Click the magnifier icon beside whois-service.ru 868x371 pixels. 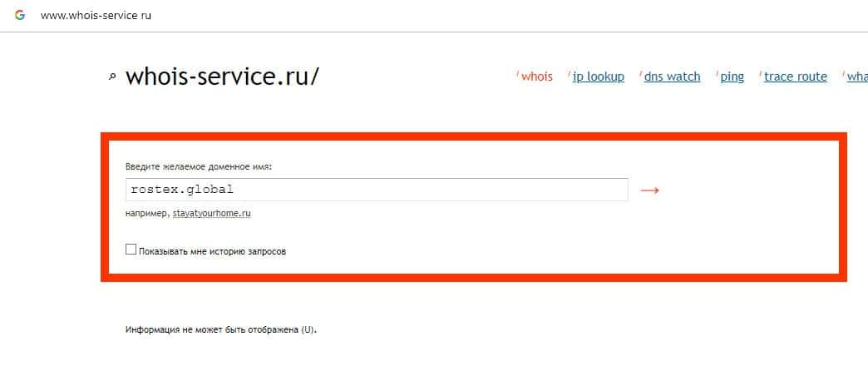112,77
